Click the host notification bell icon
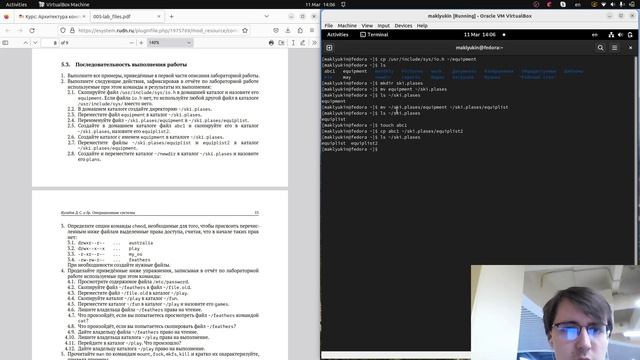 pos(343,4)
